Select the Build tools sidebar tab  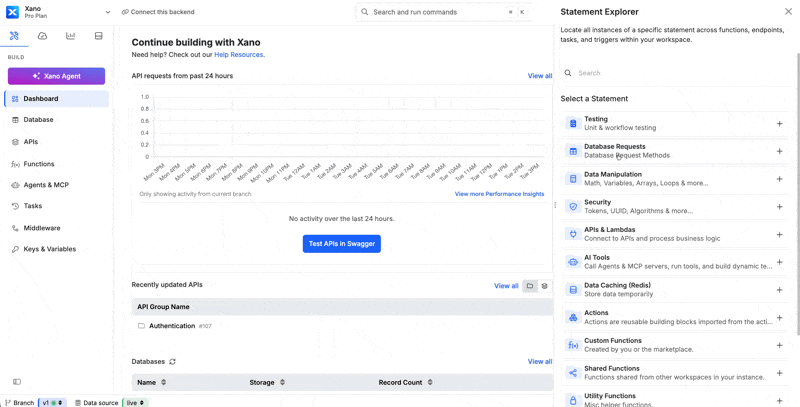(14, 36)
